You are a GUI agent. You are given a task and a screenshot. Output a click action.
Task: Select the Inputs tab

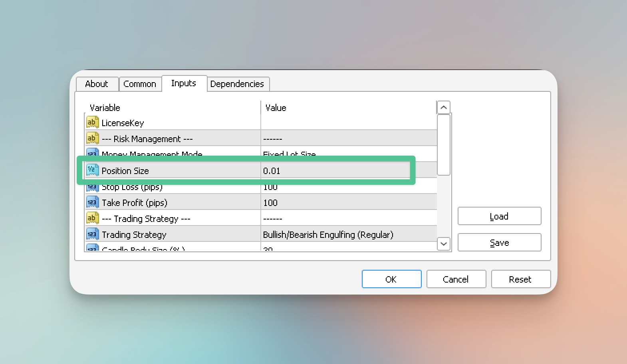click(184, 83)
